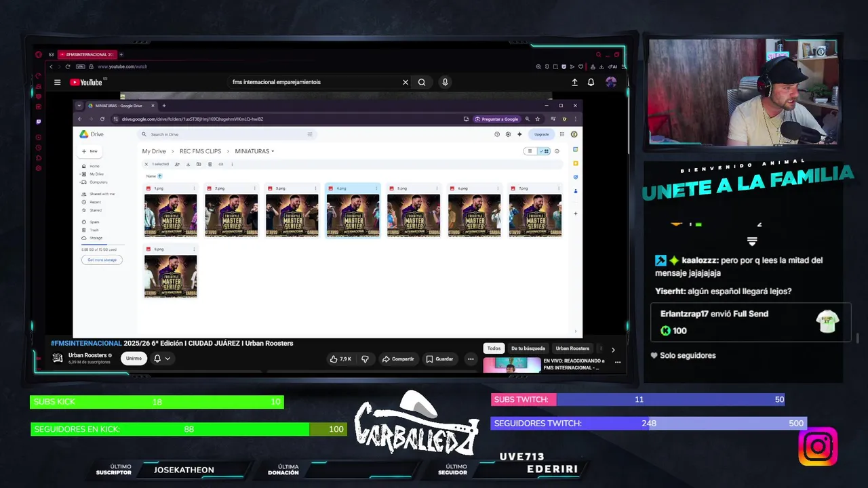This screenshot has height=488, width=868.
Task: Expand My Drive sidebar tree arrow
Action: [x=81, y=174]
